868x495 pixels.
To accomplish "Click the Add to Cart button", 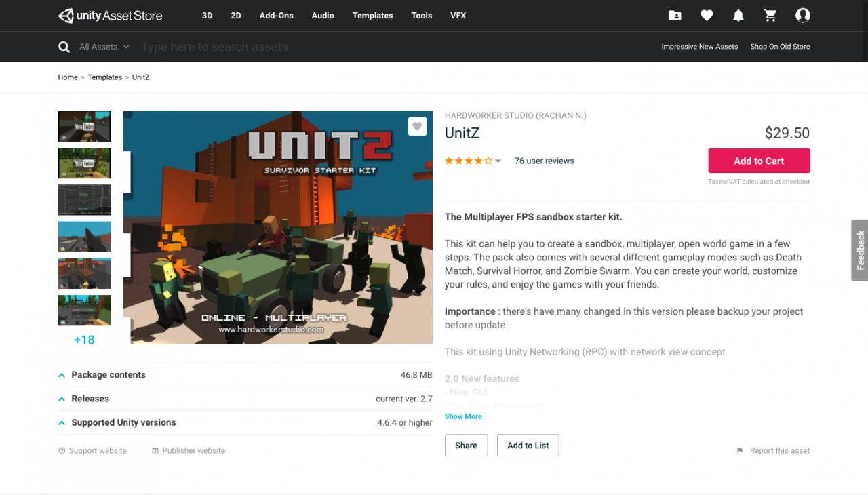I will pos(759,161).
